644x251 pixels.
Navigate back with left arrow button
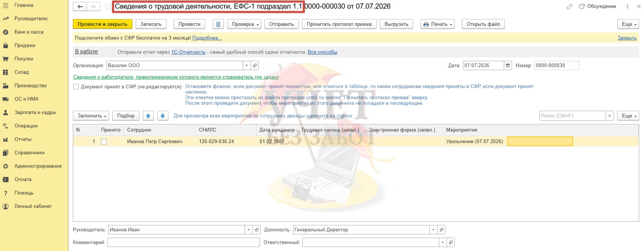[80, 7]
